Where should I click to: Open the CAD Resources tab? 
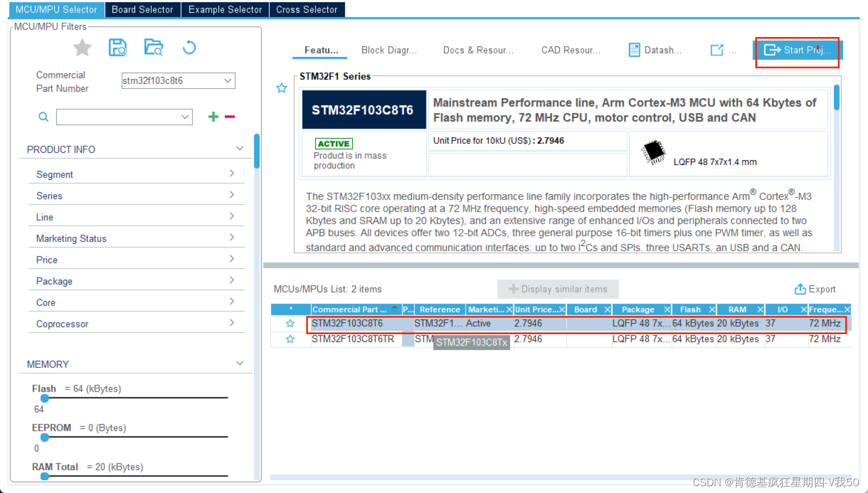pyautogui.click(x=571, y=50)
